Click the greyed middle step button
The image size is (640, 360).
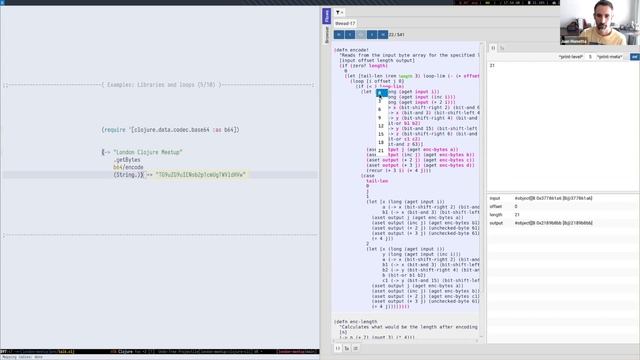361,35
